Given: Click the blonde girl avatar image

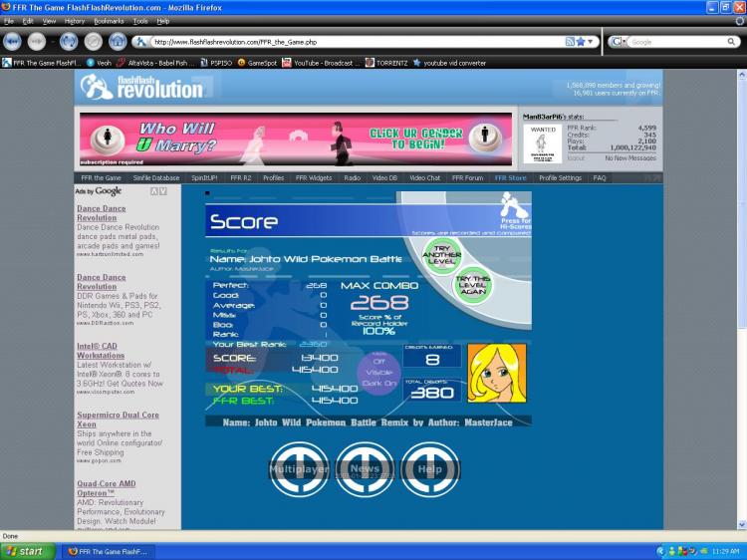Looking at the screenshot, I should point(497,374).
